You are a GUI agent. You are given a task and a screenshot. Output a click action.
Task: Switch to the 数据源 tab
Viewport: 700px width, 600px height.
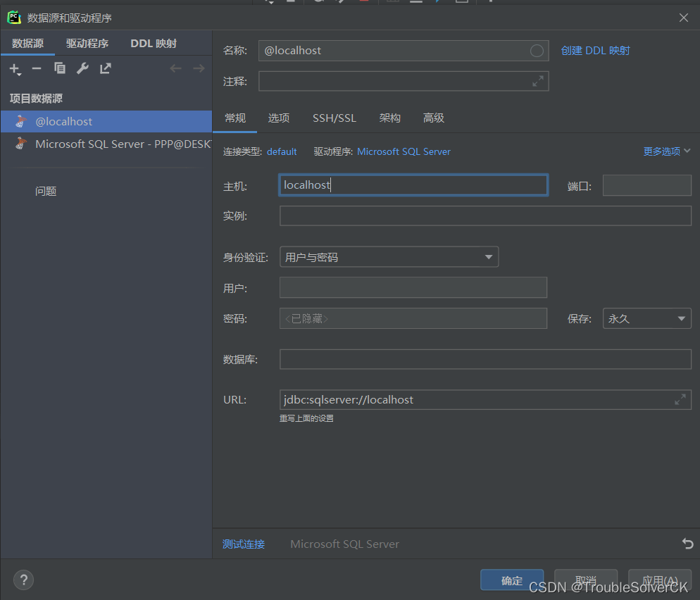tap(27, 43)
